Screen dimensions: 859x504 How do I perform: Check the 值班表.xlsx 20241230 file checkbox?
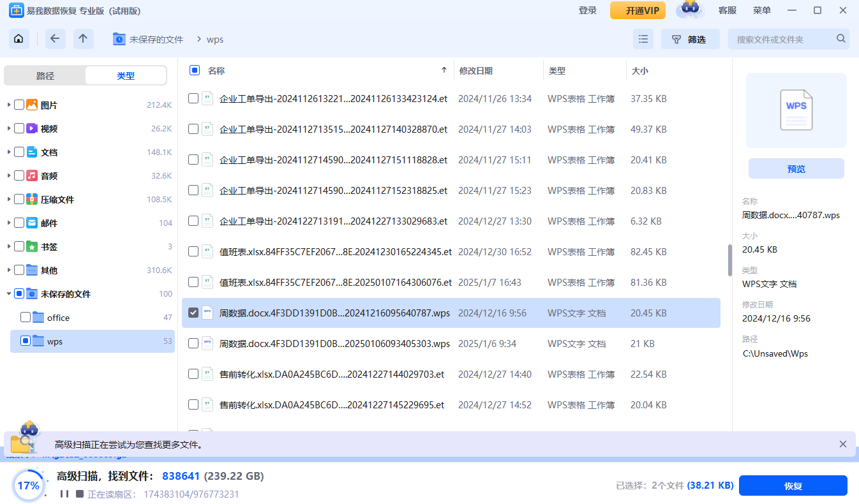click(x=193, y=252)
